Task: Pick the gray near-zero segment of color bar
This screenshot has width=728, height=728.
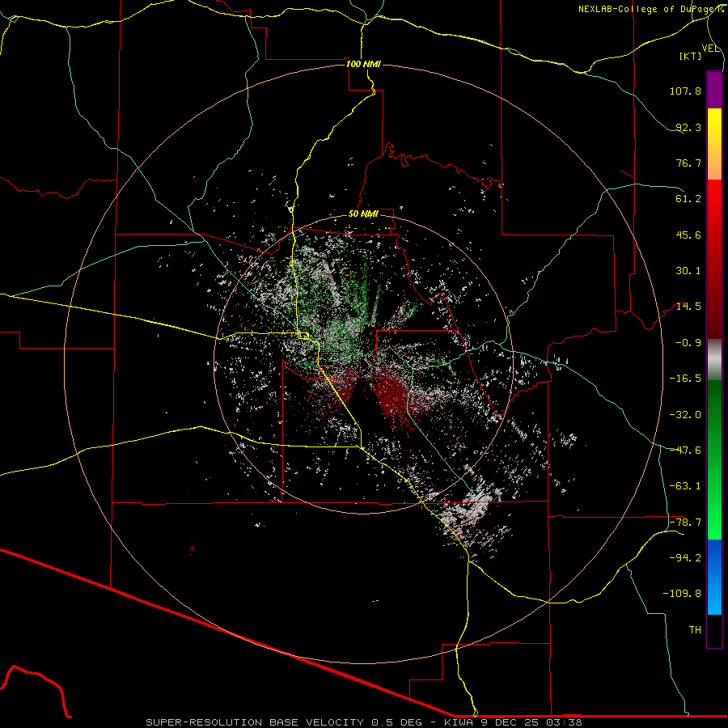Action: pyautogui.click(x=714, y=360)
